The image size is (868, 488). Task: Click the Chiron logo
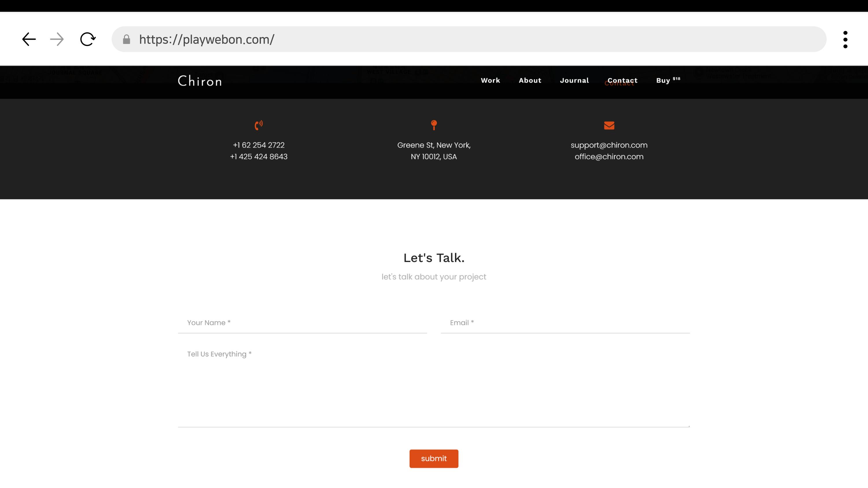[x=200, y=81]
